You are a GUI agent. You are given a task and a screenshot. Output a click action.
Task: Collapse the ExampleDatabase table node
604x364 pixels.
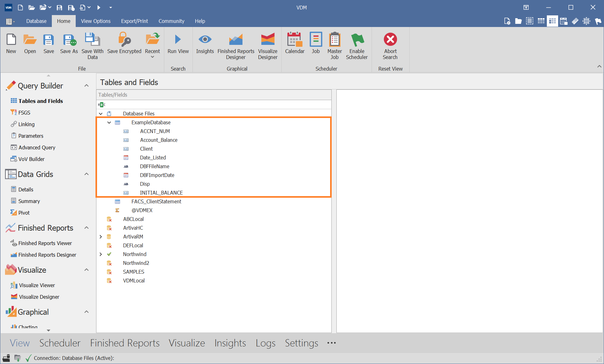[109, 122]
